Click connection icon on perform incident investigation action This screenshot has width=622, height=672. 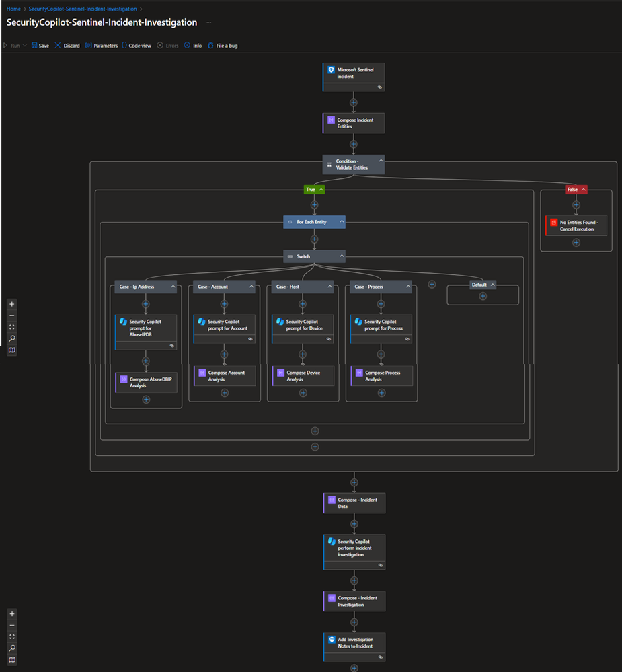click(x=381, y=565)
